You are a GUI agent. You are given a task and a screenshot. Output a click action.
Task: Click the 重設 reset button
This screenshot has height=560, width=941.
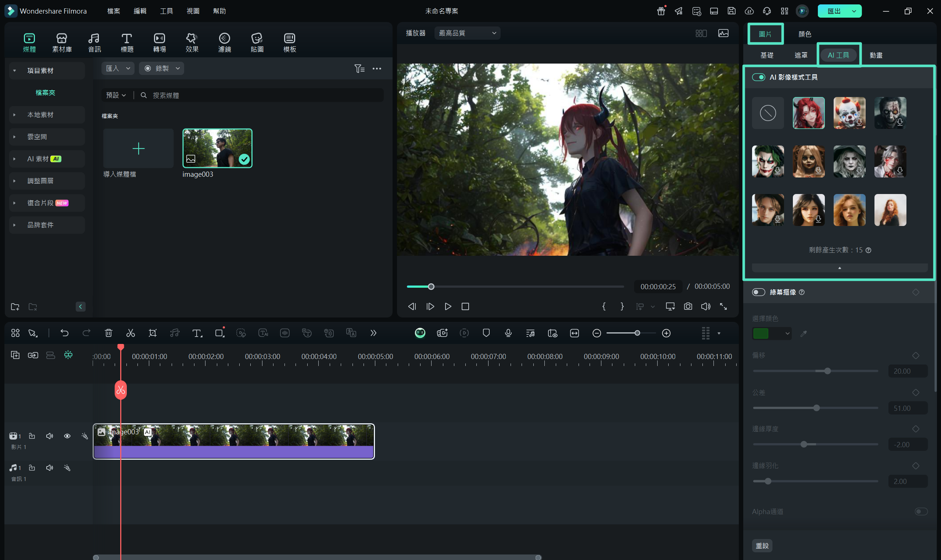pos(762,546)
